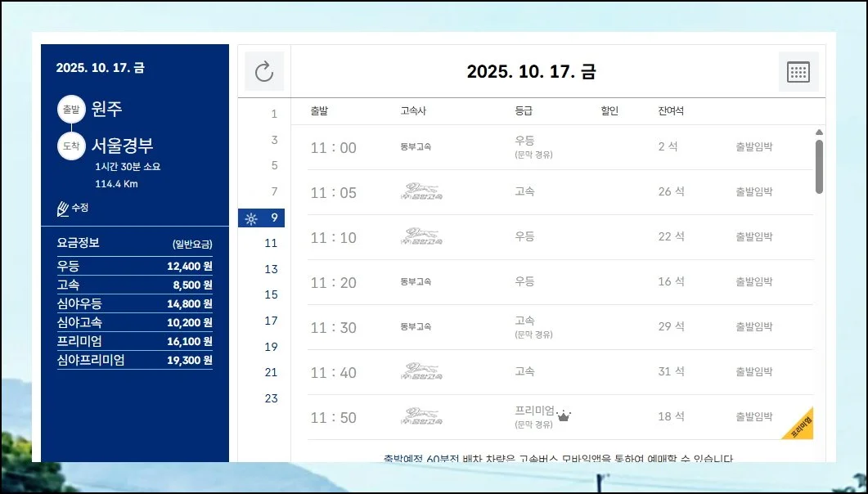The image size is (868, 494).
Task: Click the edit pencil icon labeled 수정
Action: [63, 209]
